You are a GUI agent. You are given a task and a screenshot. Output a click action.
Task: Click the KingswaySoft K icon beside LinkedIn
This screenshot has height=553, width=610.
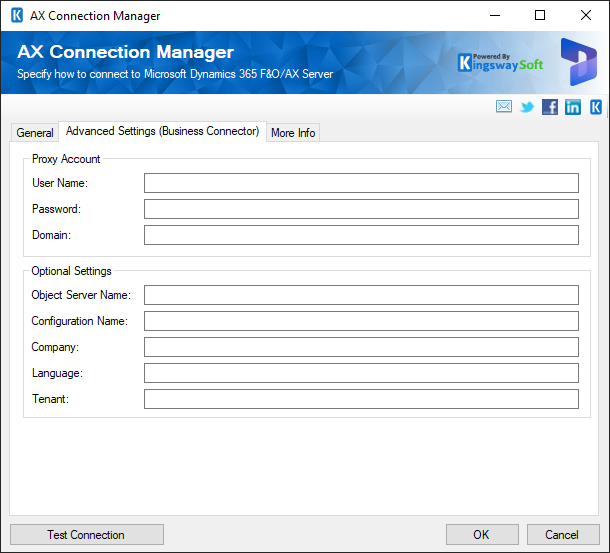pyautogui.click(x=596, y=107)
